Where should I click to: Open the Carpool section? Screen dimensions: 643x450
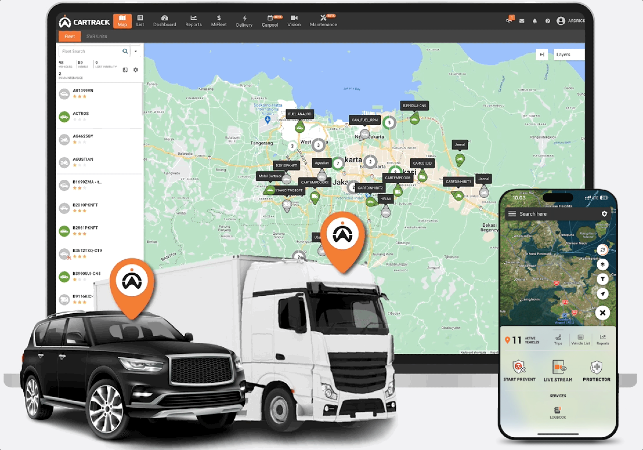(x=270, y=21)
